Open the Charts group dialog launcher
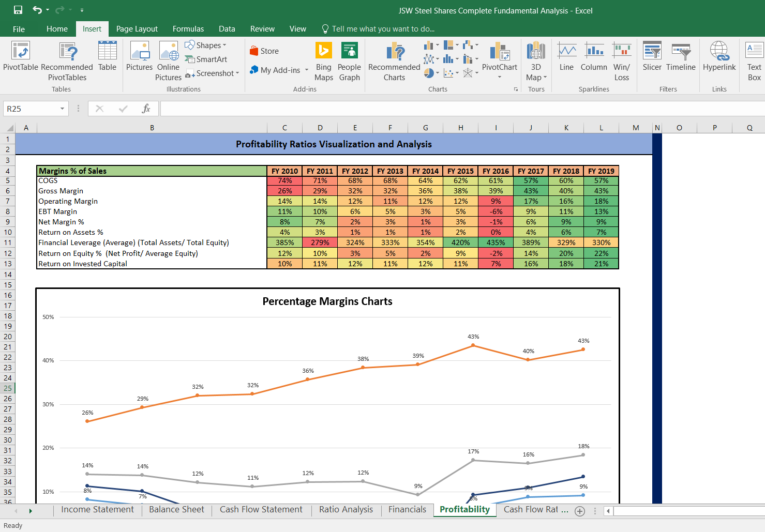This screenshot has width=765, height=532. tap(516, 89)
